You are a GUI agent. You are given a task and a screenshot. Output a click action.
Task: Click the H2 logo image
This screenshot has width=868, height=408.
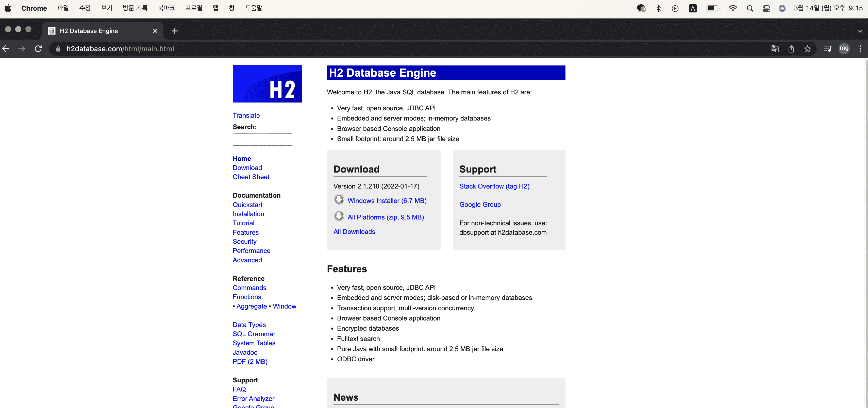[x=267, y=83]
